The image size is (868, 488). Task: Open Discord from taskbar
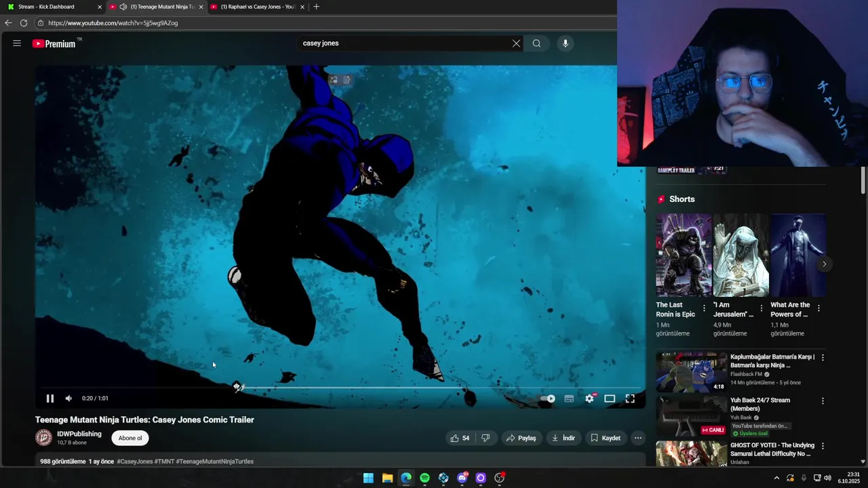pos(462,478)
